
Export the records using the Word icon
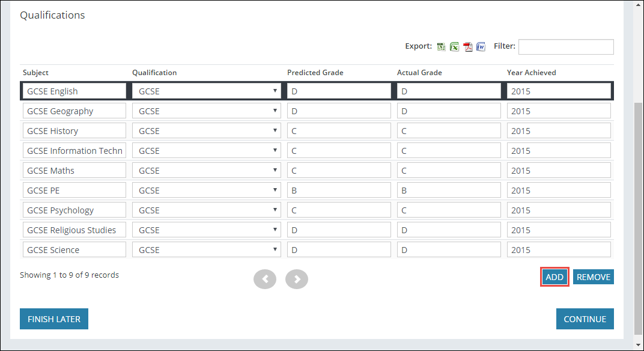pos(481,46)
